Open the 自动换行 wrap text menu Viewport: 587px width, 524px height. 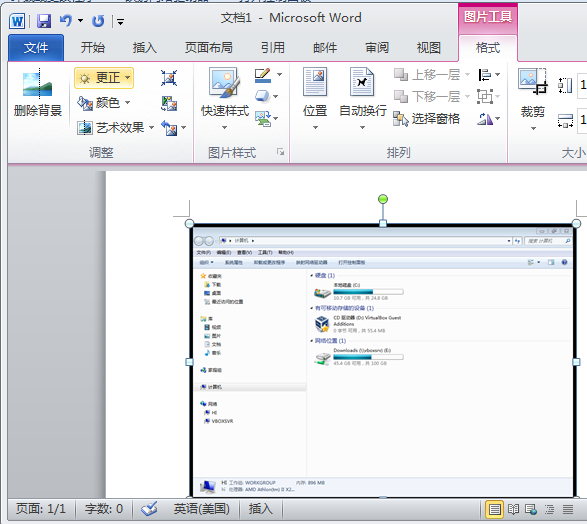point(362,98)
